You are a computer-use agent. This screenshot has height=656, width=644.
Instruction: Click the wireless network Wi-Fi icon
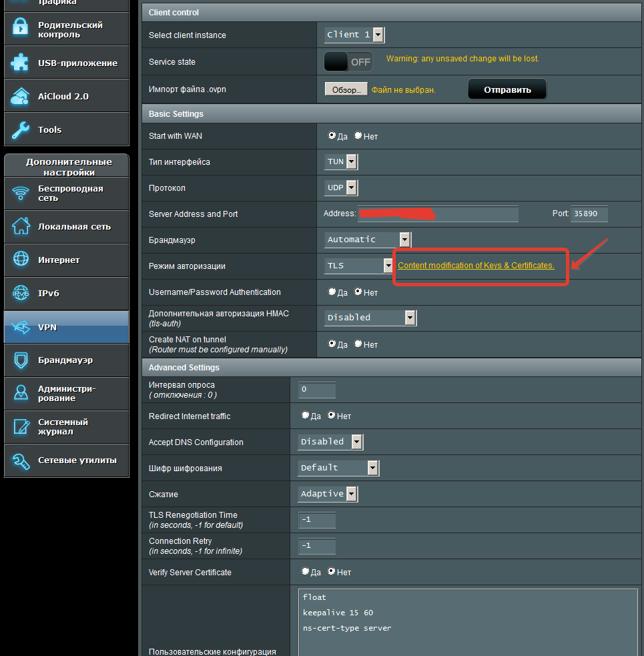click(x=21, y=194)
